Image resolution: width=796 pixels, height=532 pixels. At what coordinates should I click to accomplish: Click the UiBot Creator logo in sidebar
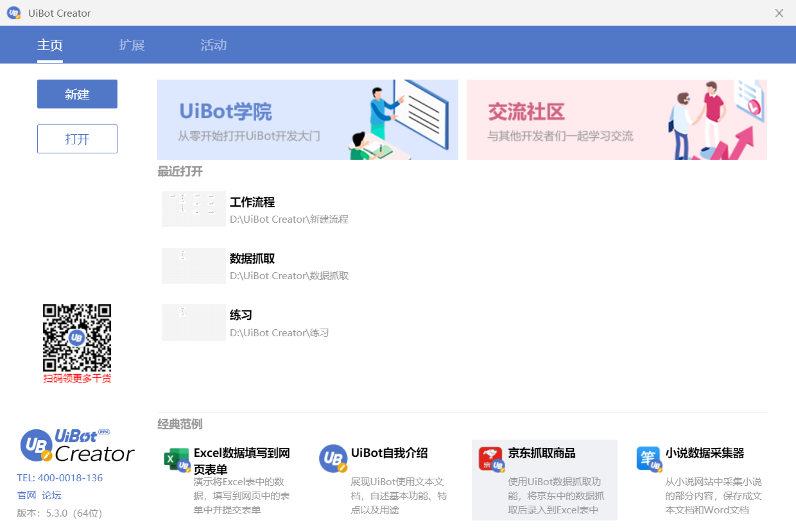(77, 445)
